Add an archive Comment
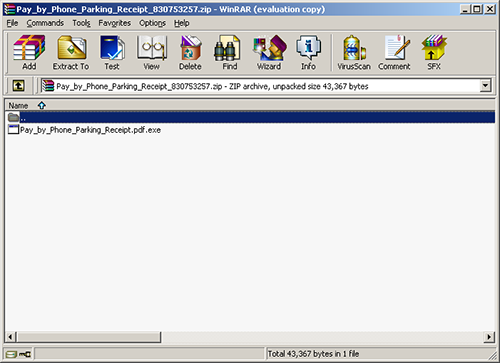This screenshot has height=363, width=500. tap(394, 53)
